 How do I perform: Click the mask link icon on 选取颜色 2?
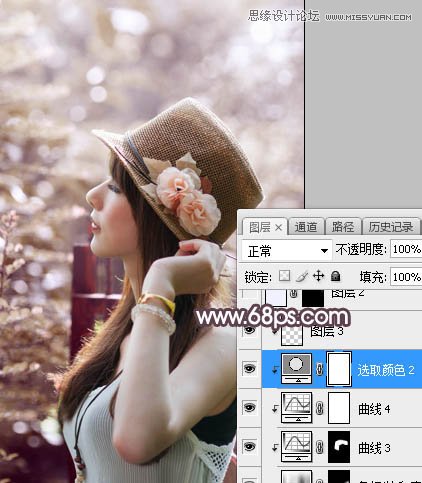pos(320,369)
